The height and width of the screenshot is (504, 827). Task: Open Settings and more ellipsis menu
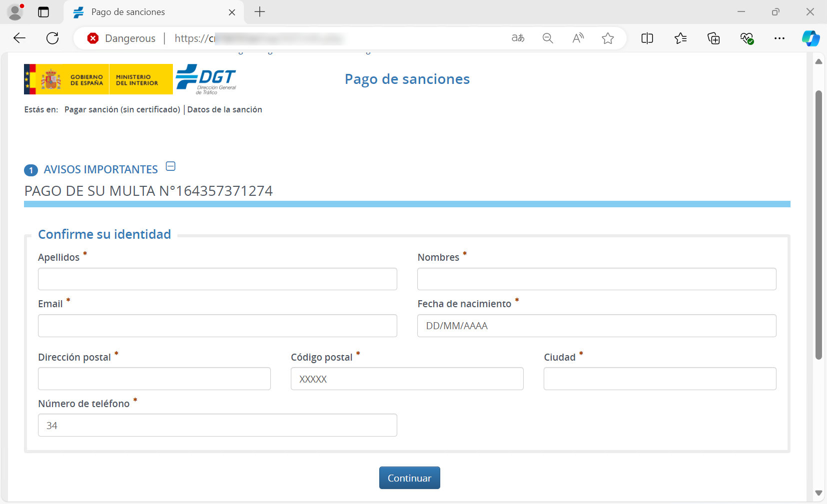coord(779,38)
